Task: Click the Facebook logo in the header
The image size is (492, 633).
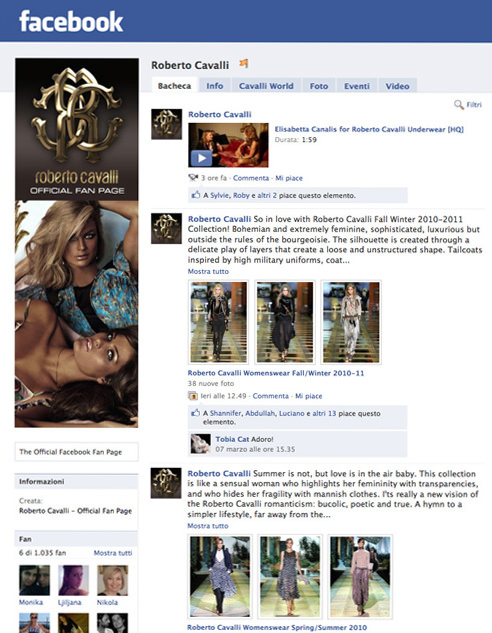Action: pos(71,21)
